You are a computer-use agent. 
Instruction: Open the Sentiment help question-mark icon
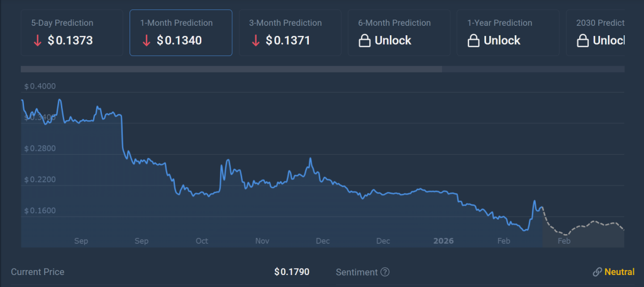click(385, 273)
